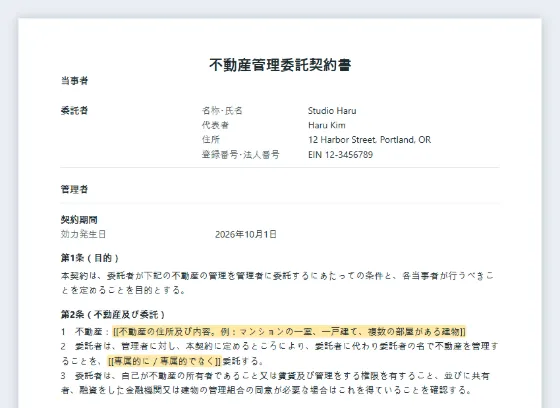The width and height of the screenshot is (560, 408).
Task: Click the 効力発生日 label
Action: [83, 234]
